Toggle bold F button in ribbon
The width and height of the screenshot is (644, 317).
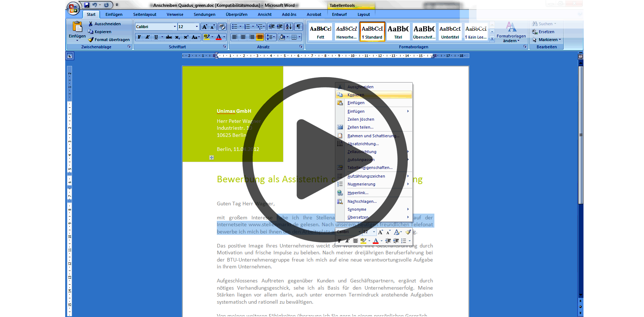pyautogui.click(x=139, y=37)
